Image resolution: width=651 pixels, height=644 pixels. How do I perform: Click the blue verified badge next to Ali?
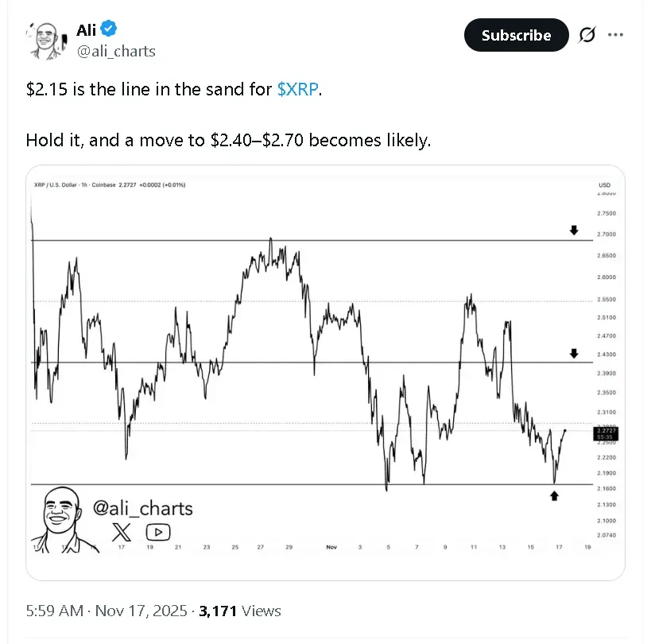click(107, 29)
